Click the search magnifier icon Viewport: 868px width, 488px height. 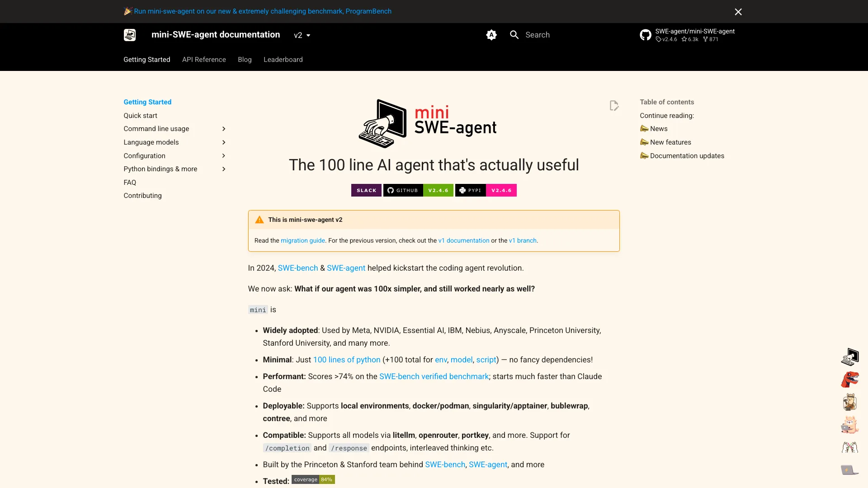(x=514, y=35)
